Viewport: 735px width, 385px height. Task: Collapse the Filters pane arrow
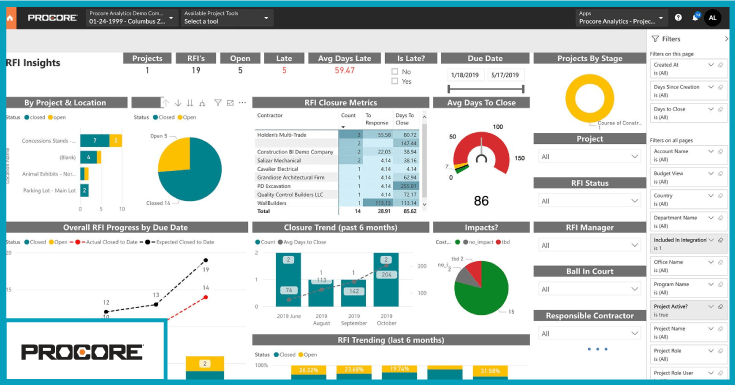tap(727, 39)
